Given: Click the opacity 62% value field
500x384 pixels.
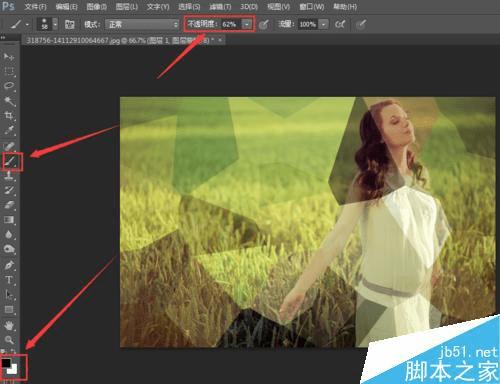Looking at the screenshot, I should coord(231,24).
